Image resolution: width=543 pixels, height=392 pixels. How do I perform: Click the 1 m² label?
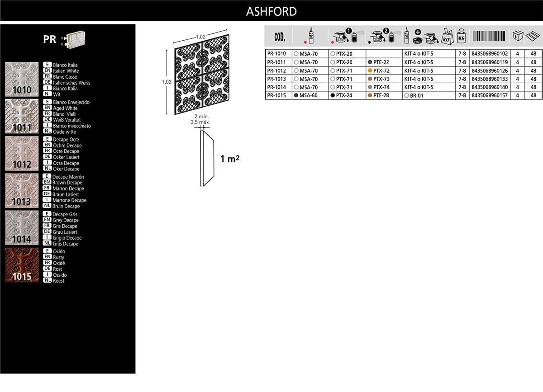(230, 159)
